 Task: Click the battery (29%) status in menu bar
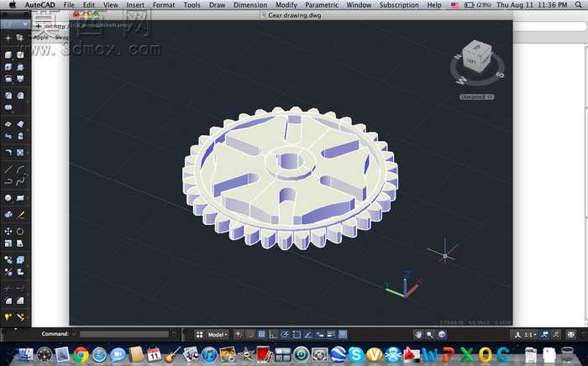(x=479, y=5)
